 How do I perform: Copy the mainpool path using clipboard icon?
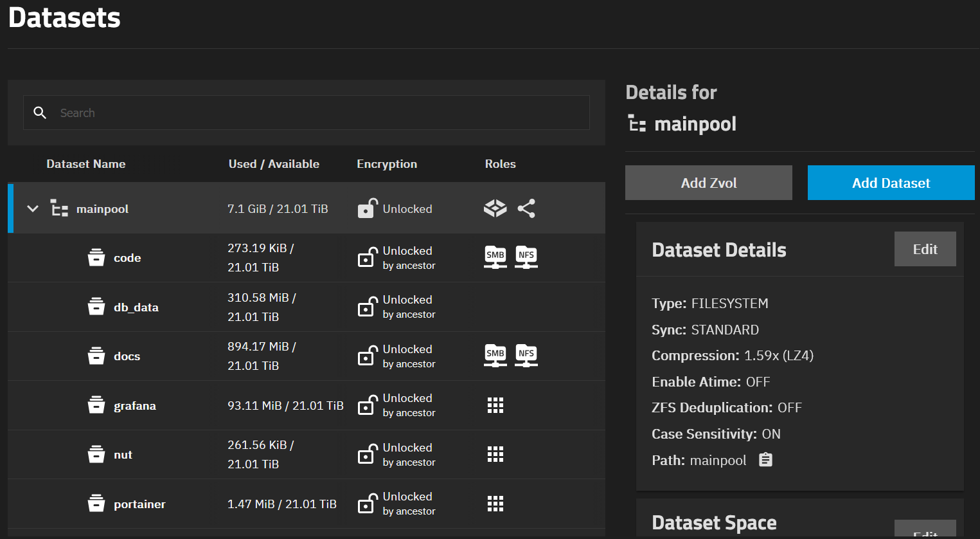click(x=765, y=460)
